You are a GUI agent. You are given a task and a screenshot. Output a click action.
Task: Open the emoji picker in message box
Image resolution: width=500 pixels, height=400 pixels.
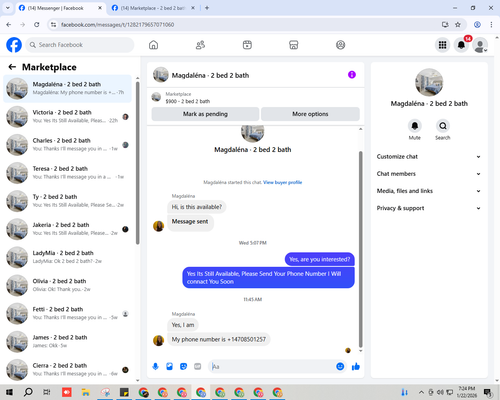click(340, 367)
